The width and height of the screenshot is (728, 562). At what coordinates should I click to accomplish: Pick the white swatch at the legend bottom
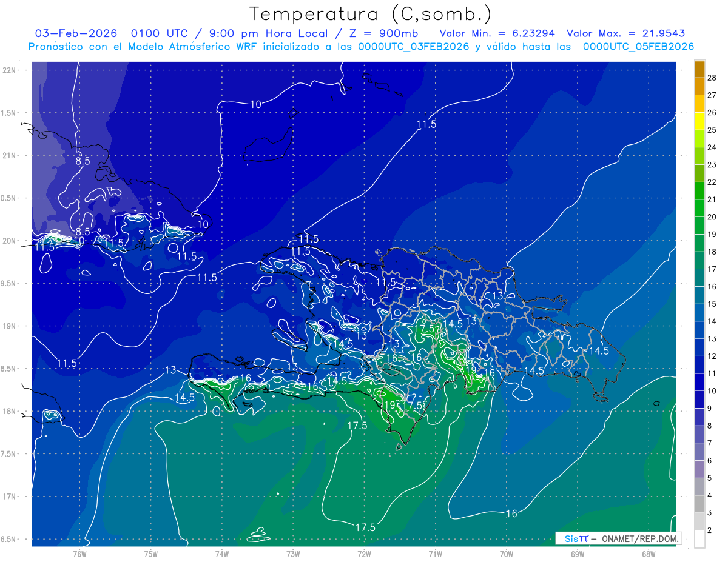(x=699, y=539)
